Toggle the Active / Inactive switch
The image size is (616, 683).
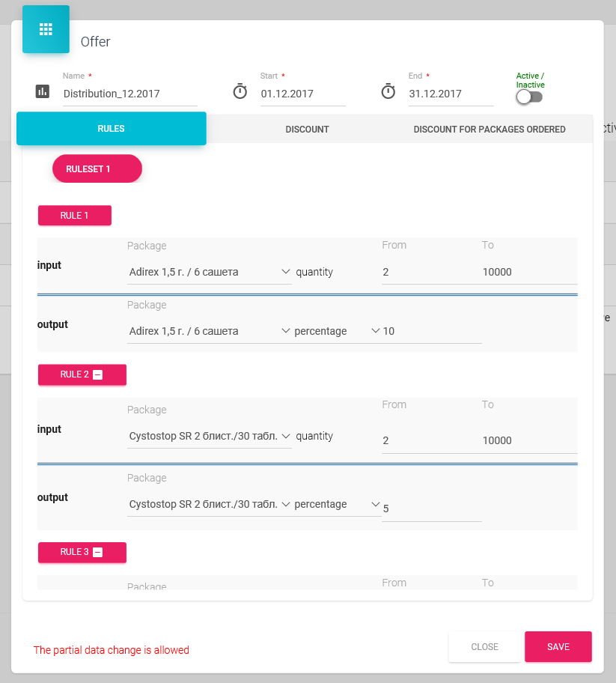(529, 97)
